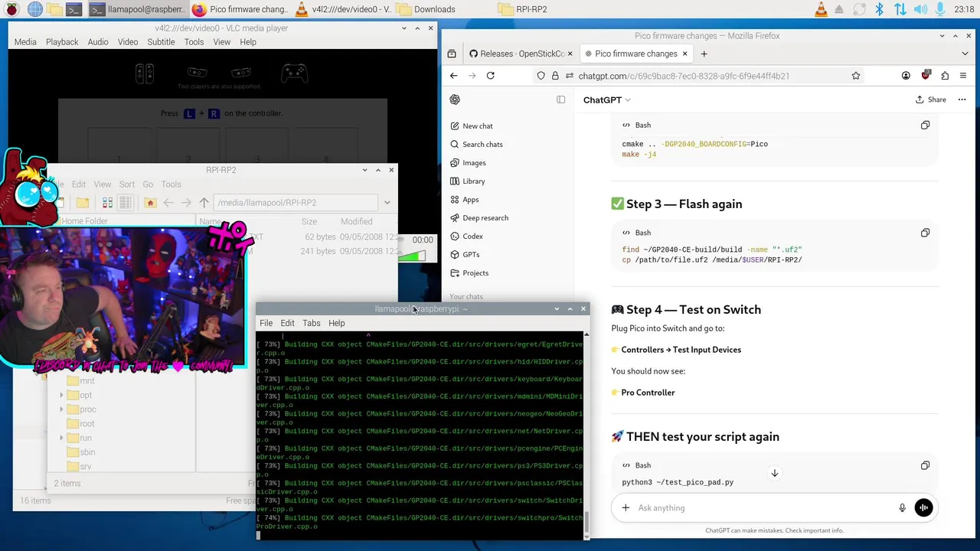Image resolution: width=980 pixels, height=551 pixels.
Task: Close the Pico firmware changes tab
Action: coord(685,54)
